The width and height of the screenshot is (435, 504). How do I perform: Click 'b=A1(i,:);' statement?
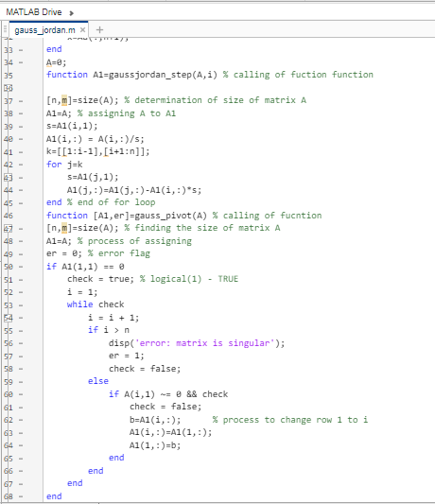155,420
